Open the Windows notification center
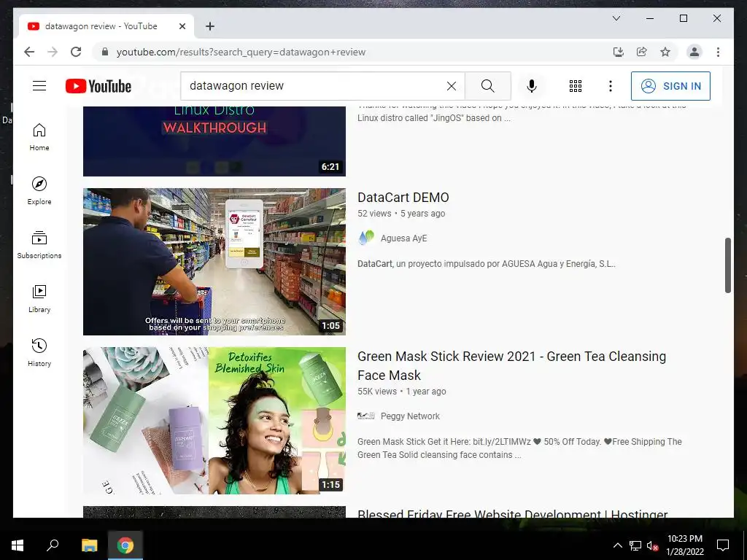 tap(723, 545)
